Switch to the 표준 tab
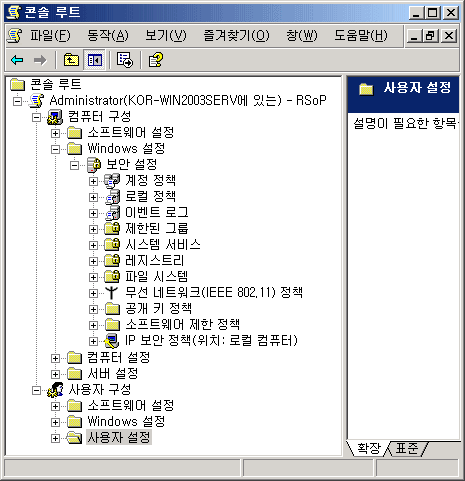465x481 pixels. (x=406, y=448)
